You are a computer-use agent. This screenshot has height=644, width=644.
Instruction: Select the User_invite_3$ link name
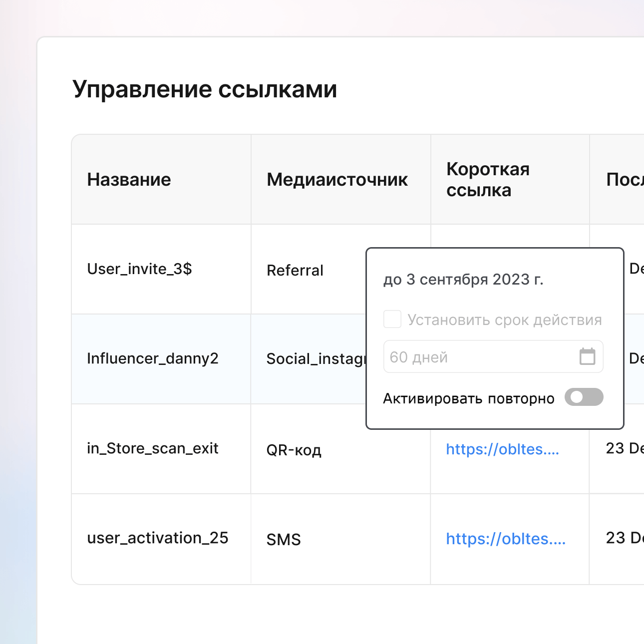click(x=139, y=269)
